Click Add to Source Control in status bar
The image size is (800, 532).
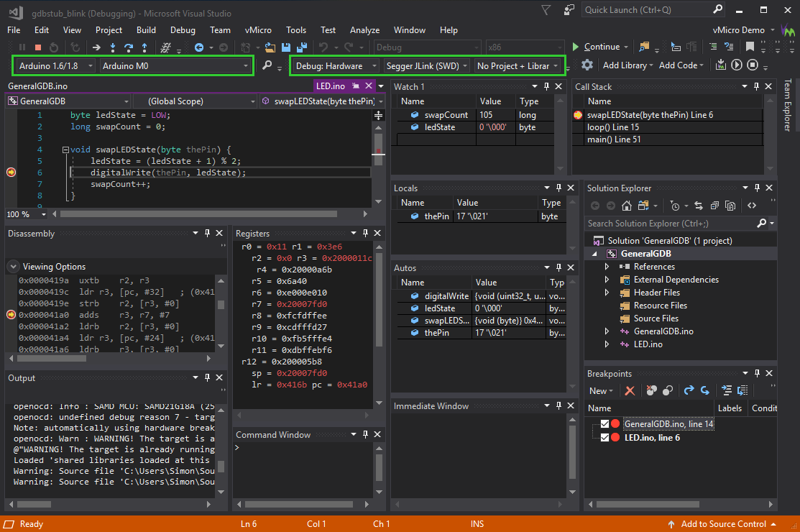tap(723, 524)
